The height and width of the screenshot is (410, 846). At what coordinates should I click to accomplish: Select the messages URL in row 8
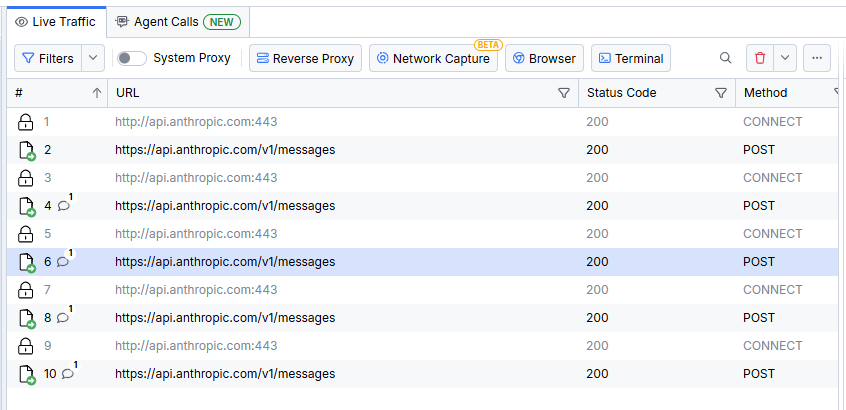[225, 318]
